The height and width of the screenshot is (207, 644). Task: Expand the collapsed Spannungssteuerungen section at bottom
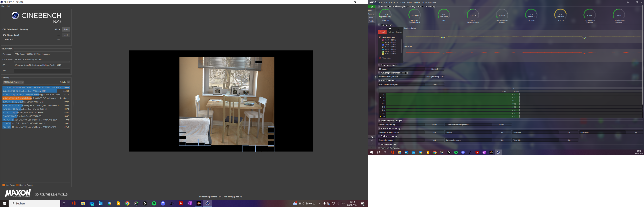[379, 144]
